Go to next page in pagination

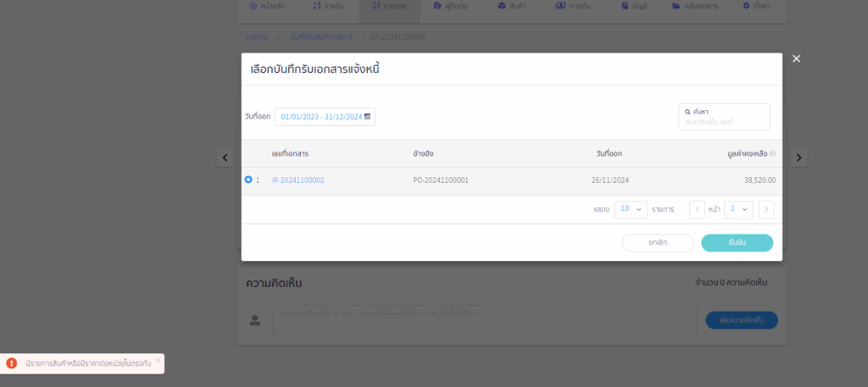pyautogui.click(x=766, y=209)
